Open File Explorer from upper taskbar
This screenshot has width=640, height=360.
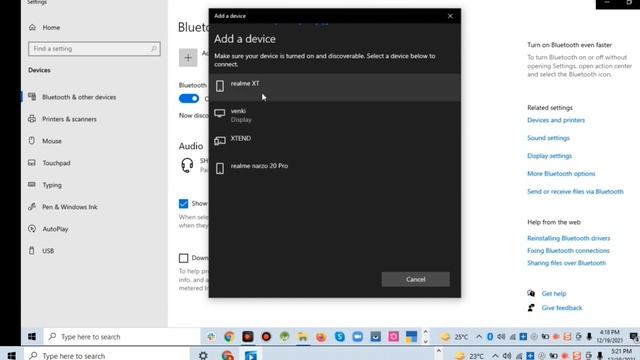pyautogui.click(x=302, y=337)
